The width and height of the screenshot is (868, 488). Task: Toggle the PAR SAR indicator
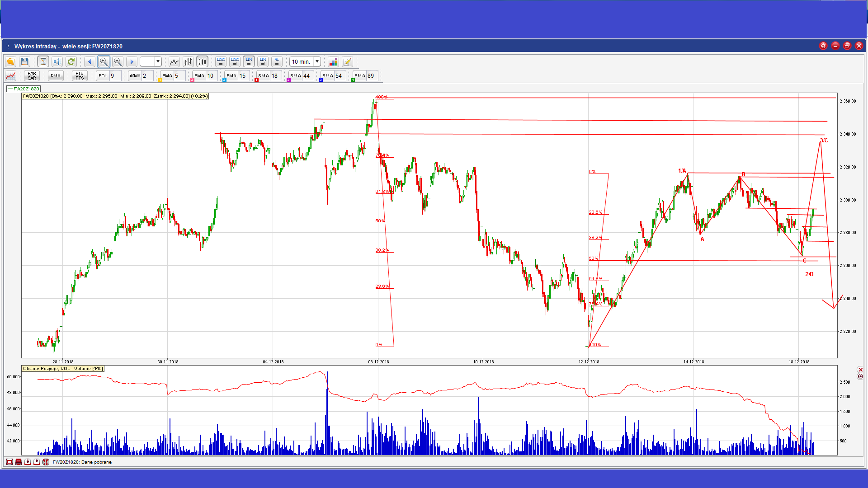tap(32, 76)
